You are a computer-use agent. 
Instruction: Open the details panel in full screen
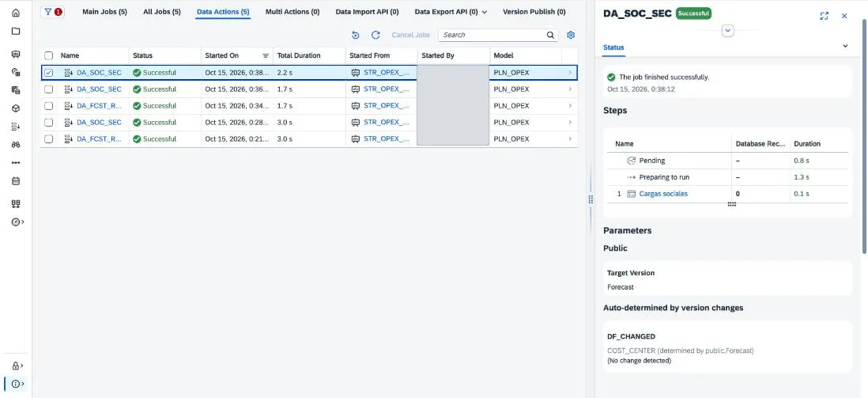point(824,16)
